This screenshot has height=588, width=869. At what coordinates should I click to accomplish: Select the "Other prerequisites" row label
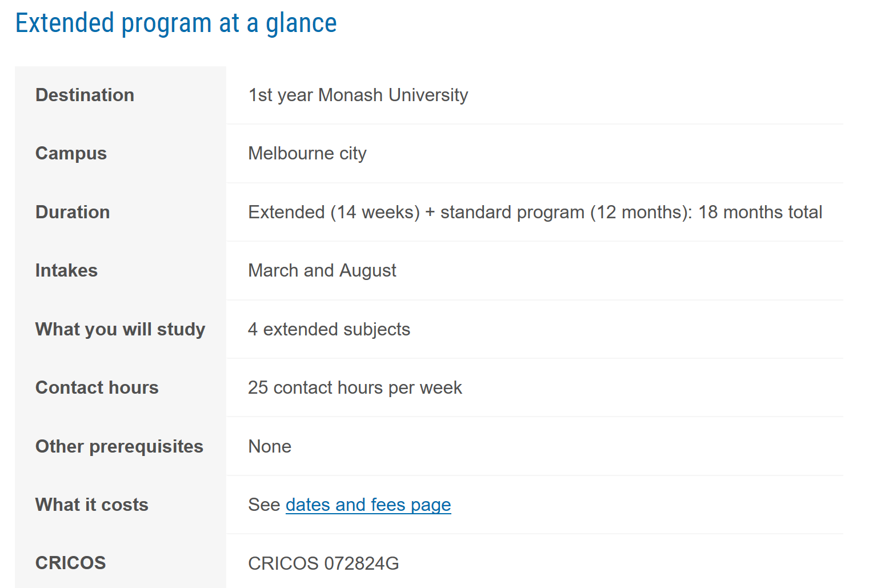coord(119,446)
